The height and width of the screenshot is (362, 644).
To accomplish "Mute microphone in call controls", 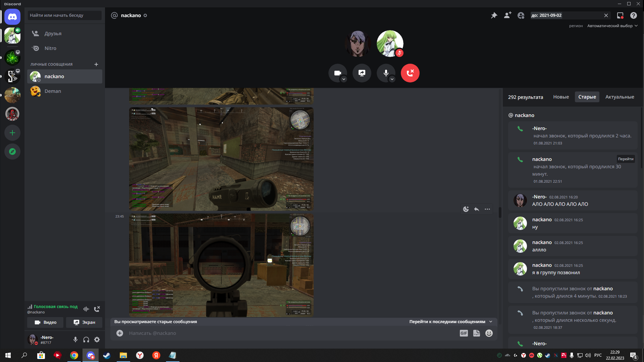I will pos(386,73).
